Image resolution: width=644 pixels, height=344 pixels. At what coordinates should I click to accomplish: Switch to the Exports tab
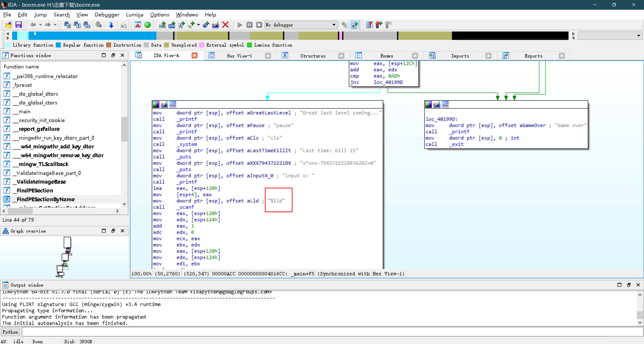point(533,56)
